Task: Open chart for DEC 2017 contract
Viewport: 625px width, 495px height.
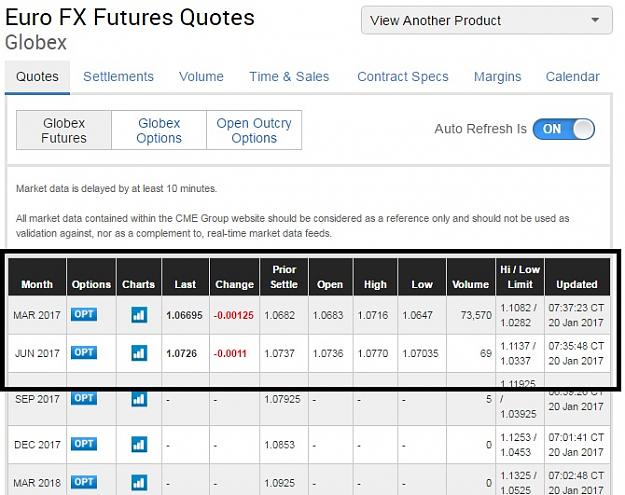Action: pyautogui.click(x=139, y=444)
